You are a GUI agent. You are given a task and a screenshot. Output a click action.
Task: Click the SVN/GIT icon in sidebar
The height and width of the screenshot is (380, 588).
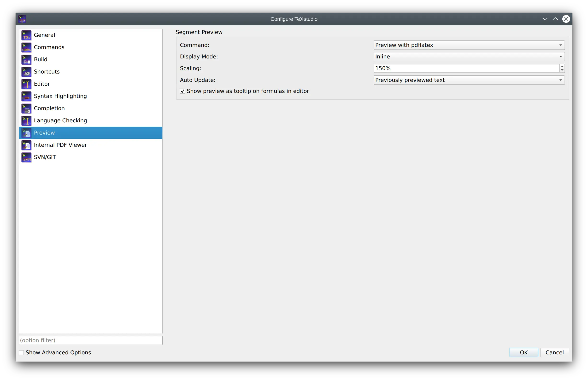coord(26,157)
